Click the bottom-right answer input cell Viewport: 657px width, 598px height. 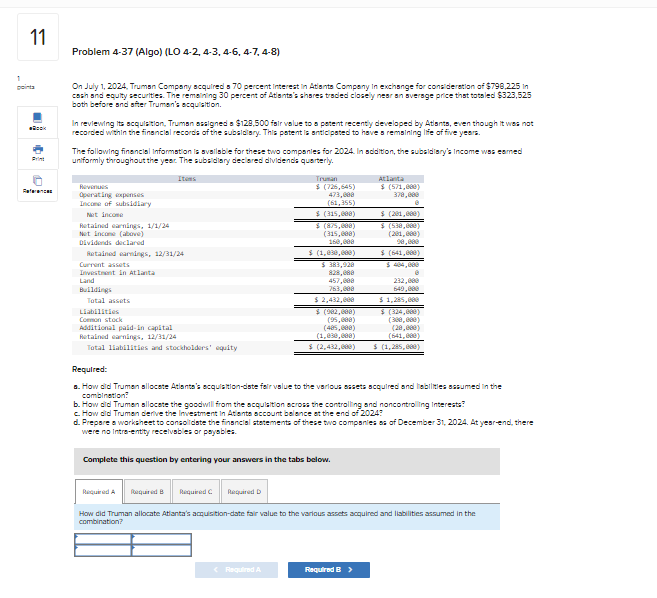tap(162, 550)
